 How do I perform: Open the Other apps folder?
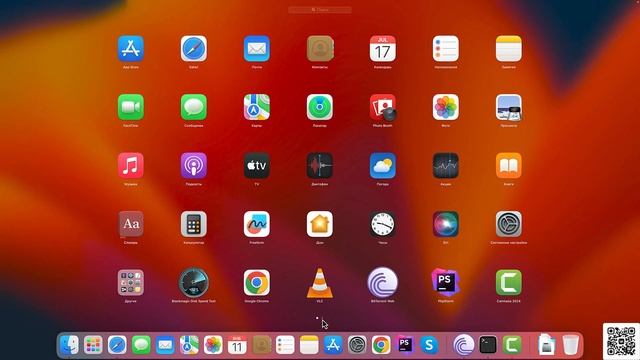[131, 282]
